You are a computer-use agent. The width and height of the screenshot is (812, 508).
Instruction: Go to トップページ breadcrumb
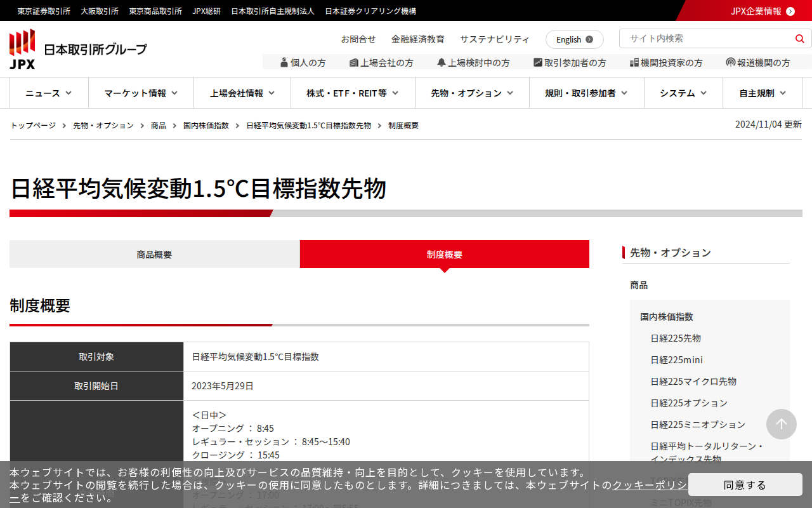coord(33,125)
